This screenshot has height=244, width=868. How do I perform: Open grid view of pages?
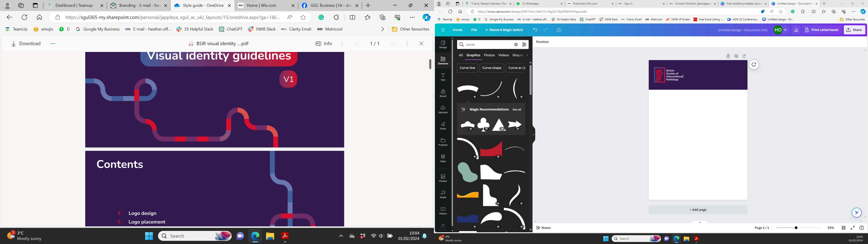[x=843, y=228]
